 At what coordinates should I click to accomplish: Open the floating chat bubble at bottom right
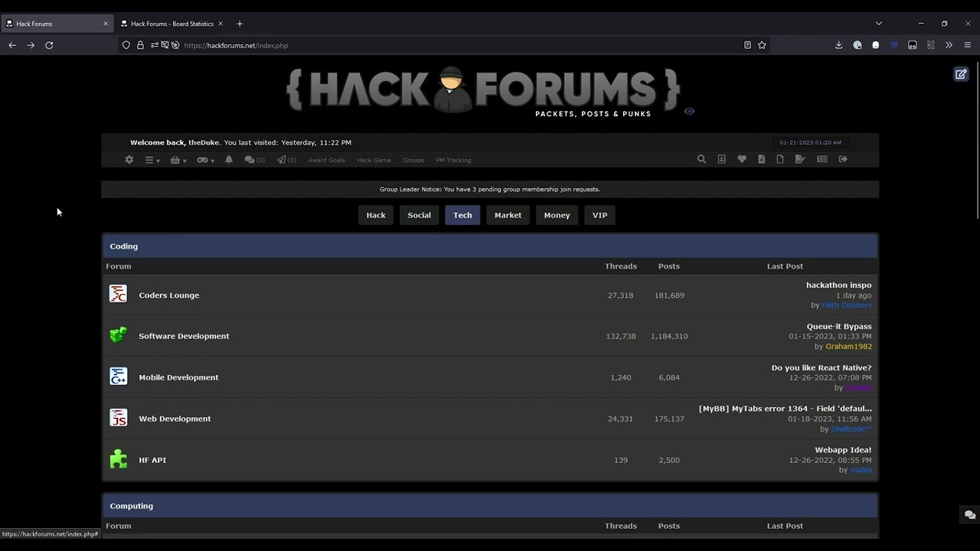tap(969, 515)
